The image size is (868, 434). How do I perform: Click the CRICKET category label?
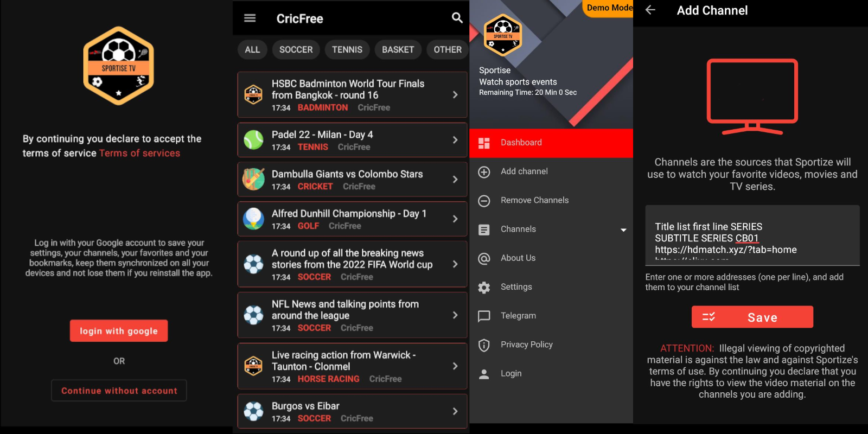point(315,187)
